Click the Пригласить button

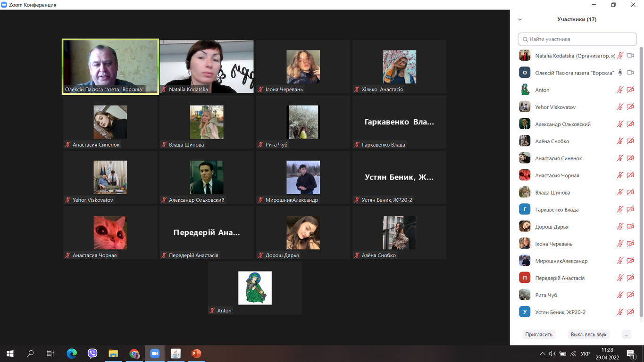click(538, 334)
